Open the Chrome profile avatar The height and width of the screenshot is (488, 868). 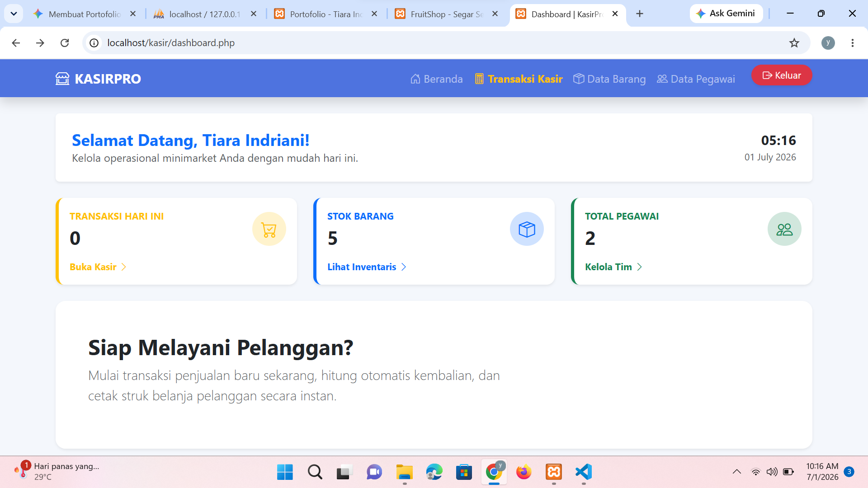(x=828, y=43)
